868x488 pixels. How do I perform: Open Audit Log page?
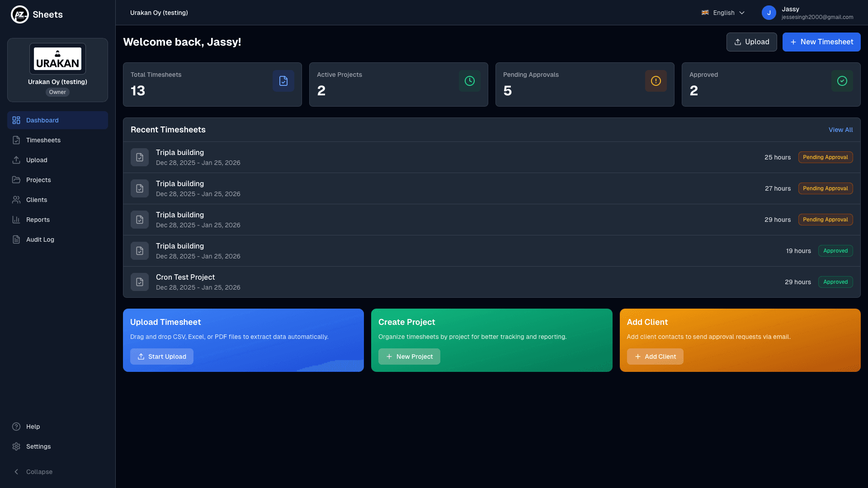click(40, 239)
